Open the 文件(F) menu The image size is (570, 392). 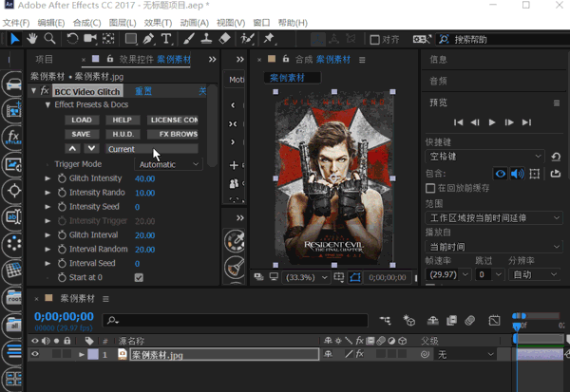coord(16,23)
